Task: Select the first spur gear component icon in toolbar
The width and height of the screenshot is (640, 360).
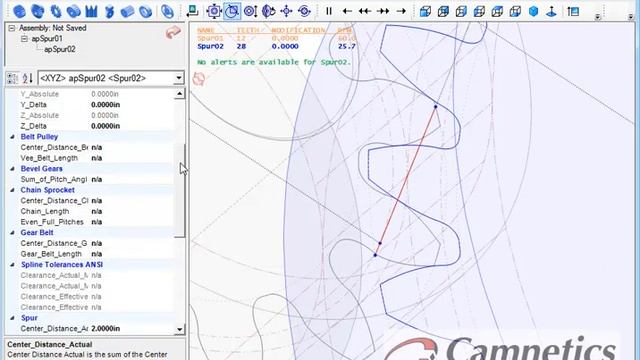Action: click(x=19, y=11)
